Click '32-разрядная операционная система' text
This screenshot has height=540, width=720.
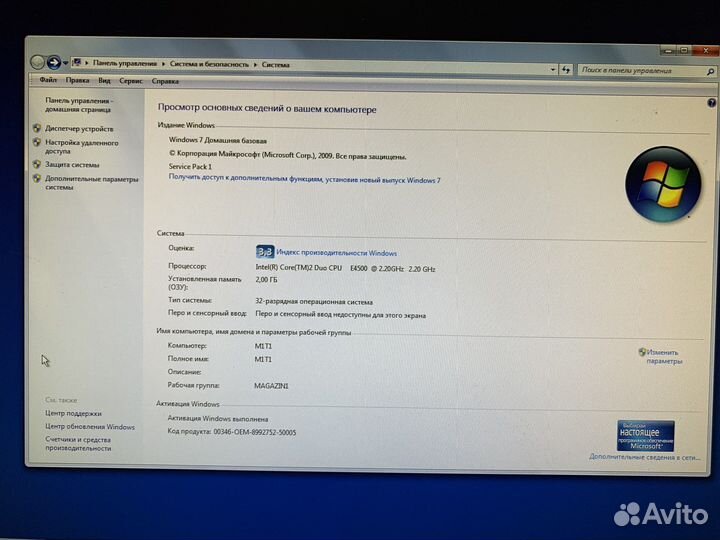[314, 302]
